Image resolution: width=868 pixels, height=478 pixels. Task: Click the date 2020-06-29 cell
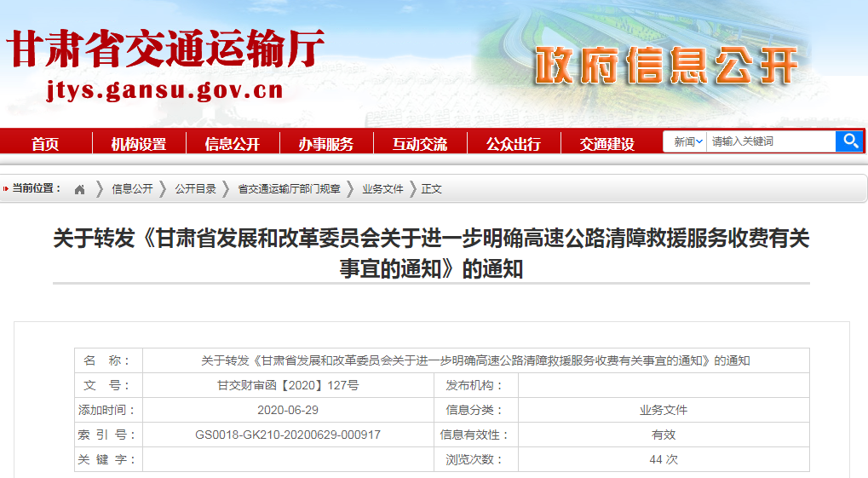(288, 411)
